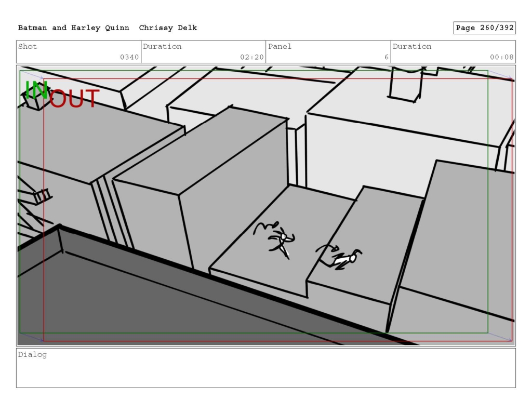Image resolution: width=532 pixels, height=412 pixels.
Task: Select the 'Chrissy Delk' artist name
Action: pos(168,28)
